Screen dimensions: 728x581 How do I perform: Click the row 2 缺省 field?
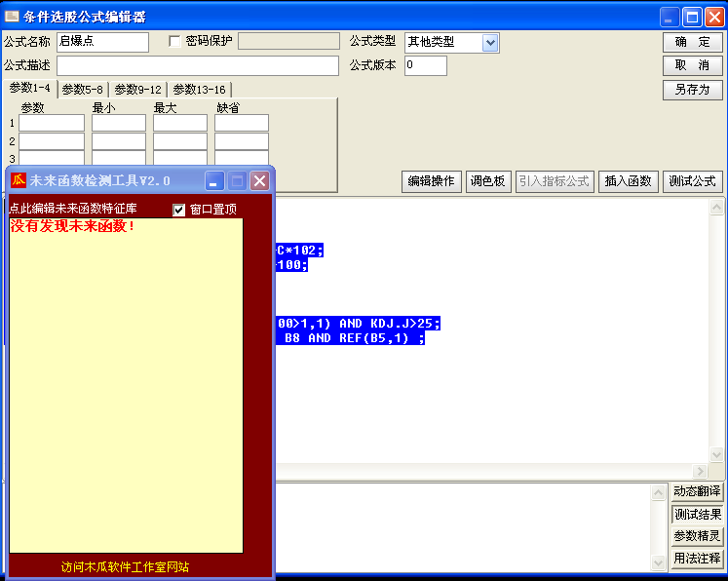pos(242,141)
